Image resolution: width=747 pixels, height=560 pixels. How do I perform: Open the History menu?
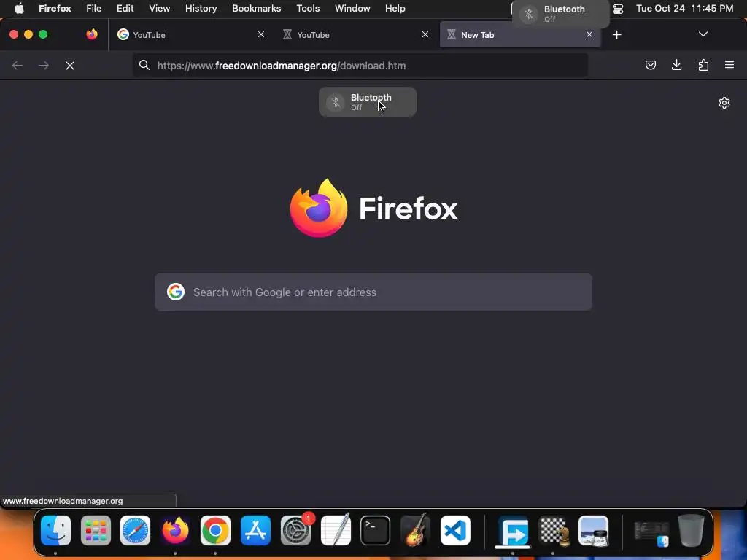[201, 9]
